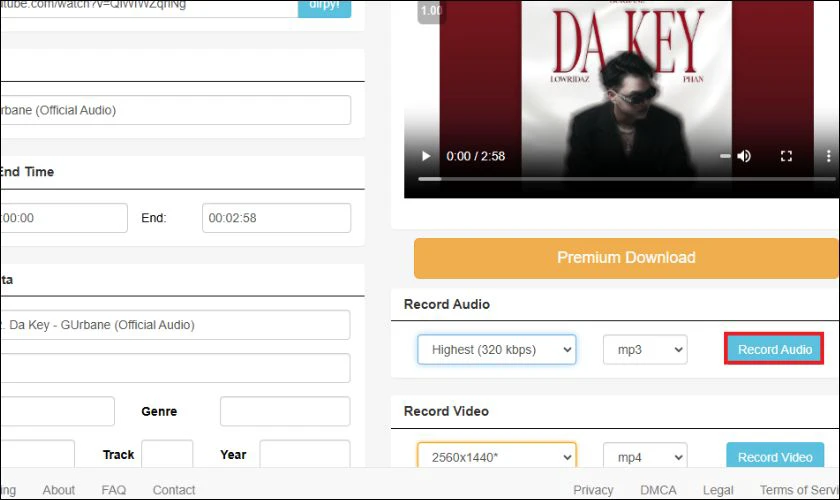Click the input field left of Genre label
Viewport: 840px width, 500px height.
(x=57, y=411)
